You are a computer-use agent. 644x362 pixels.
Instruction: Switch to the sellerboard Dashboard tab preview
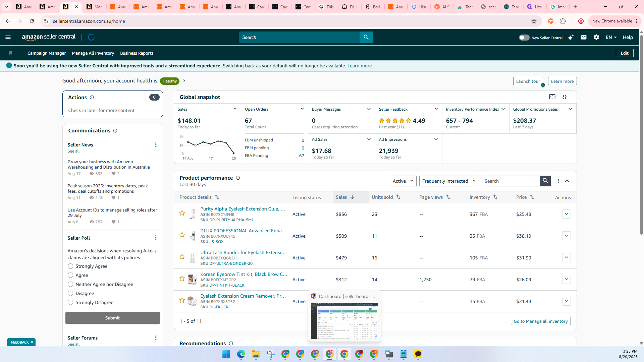tap(344, 316)
